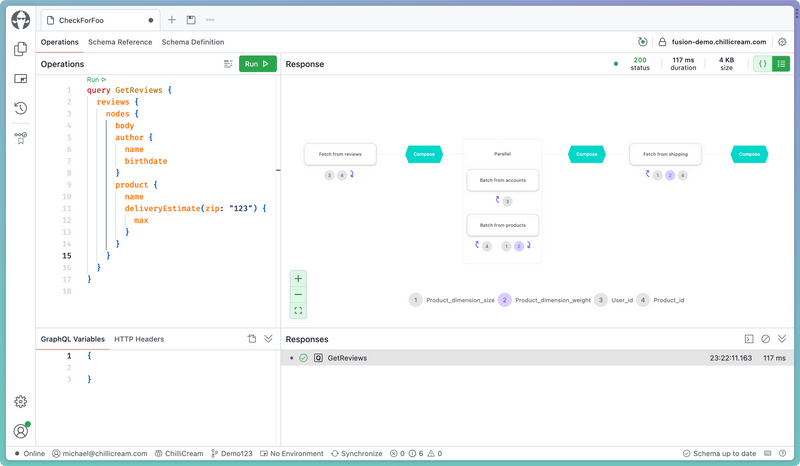Open responses console icon
The height and width of the screenshot is (466, 800).
click(x=749, y=339)
